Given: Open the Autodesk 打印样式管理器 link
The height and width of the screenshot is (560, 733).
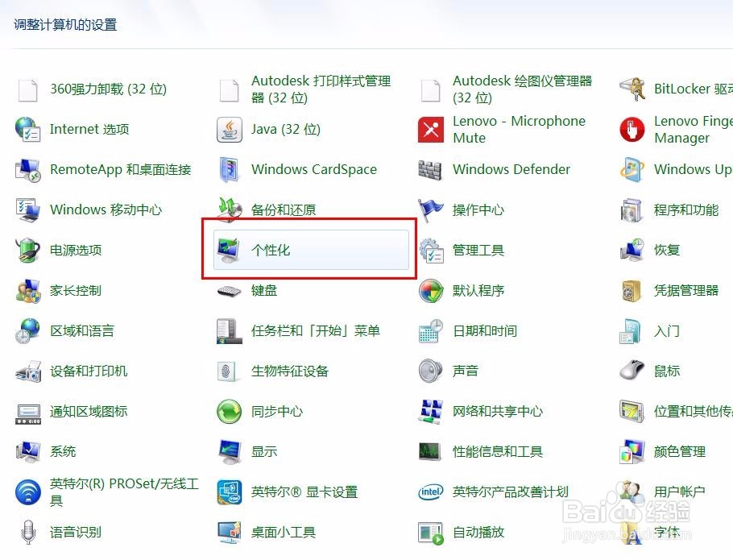Looking at the screenshot, I should [321, 89].
